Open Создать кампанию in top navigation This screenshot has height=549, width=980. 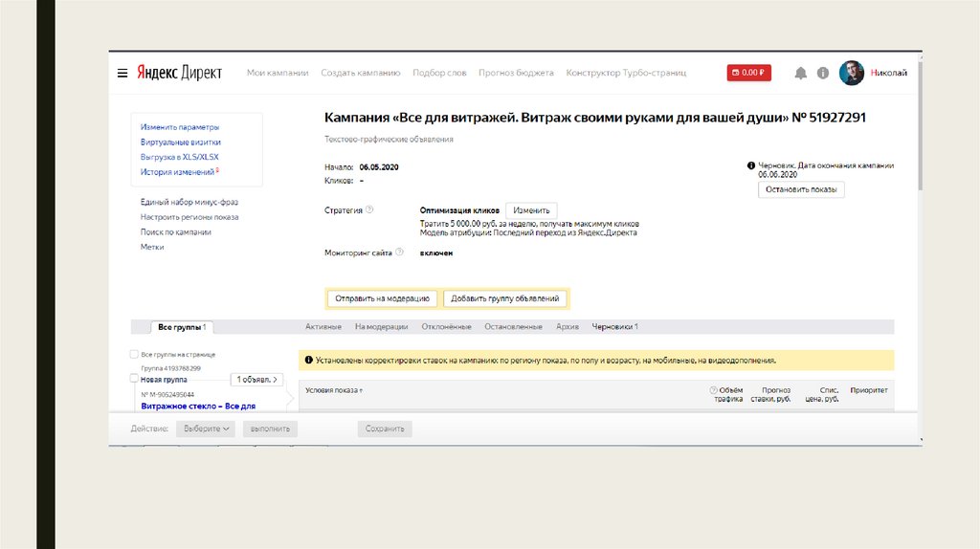[x=361, y=73]
